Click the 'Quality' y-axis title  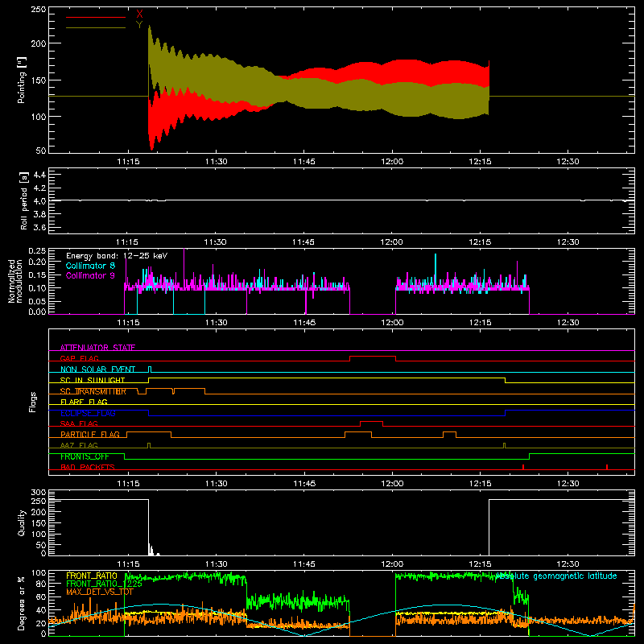pos(22,522)
